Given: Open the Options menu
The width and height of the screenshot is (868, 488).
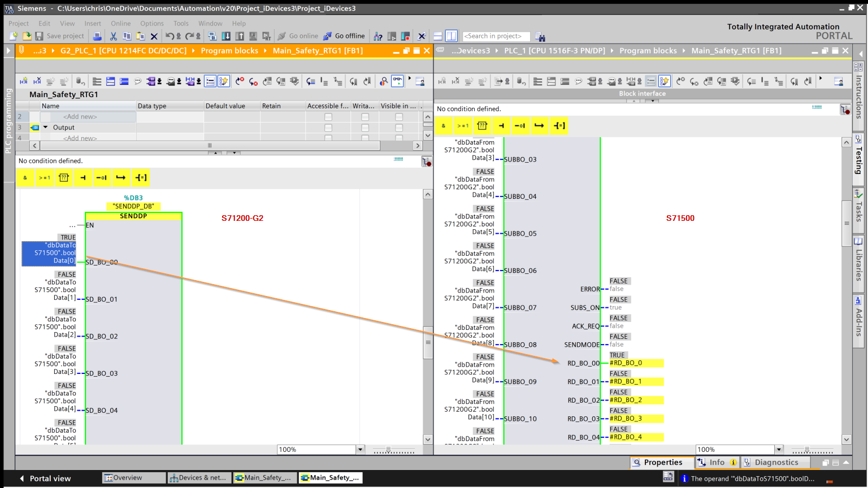Looking at the screenshot, I should [x=152, y=24].
